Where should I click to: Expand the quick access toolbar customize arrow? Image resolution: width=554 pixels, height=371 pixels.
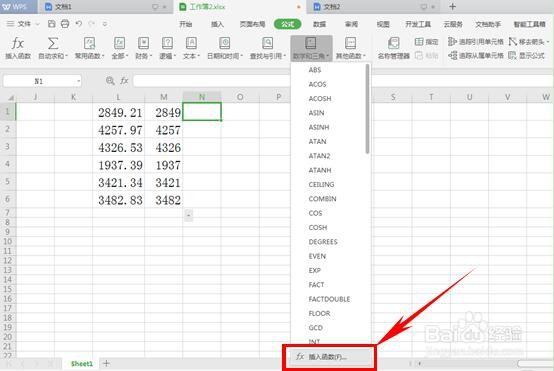105,24
